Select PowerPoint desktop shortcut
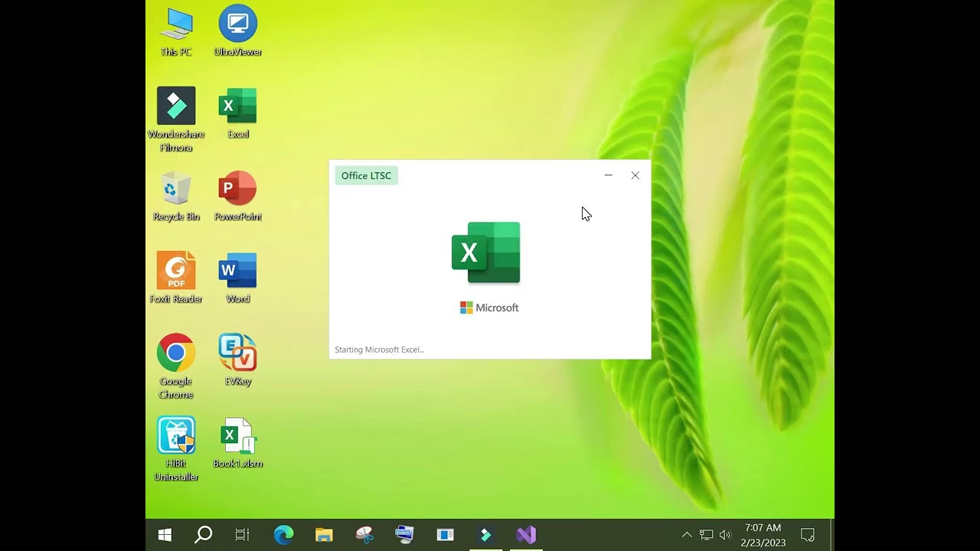Image resolution: width=980 pixels, height=551 pixels. [x=237, y=196]
